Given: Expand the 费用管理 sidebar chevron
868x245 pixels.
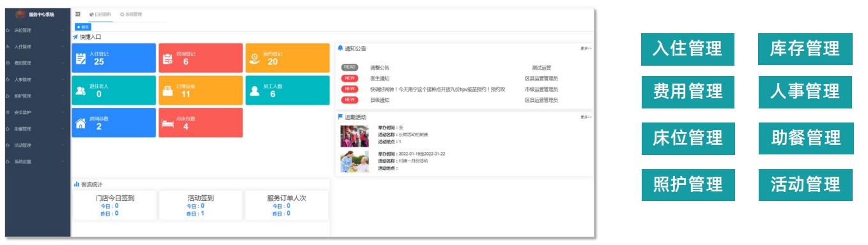Looking at the screenshot, I should pyautogui.click(x=63, y=63).
